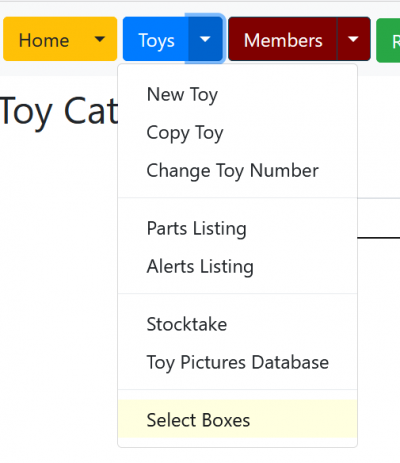Screen dimensions: 400x463
Task: Click the partially visible green nav button
Action: [x=388, y=40]
